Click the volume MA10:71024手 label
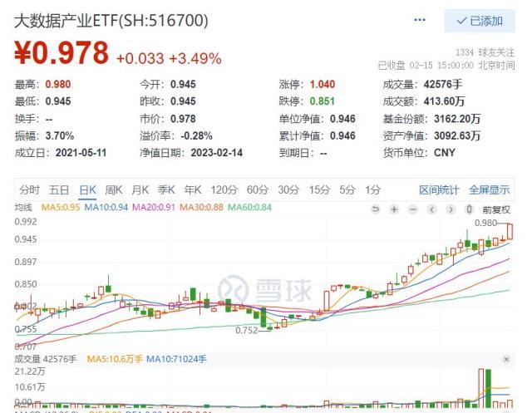This screenshot has height=413, width=532. 176,359
